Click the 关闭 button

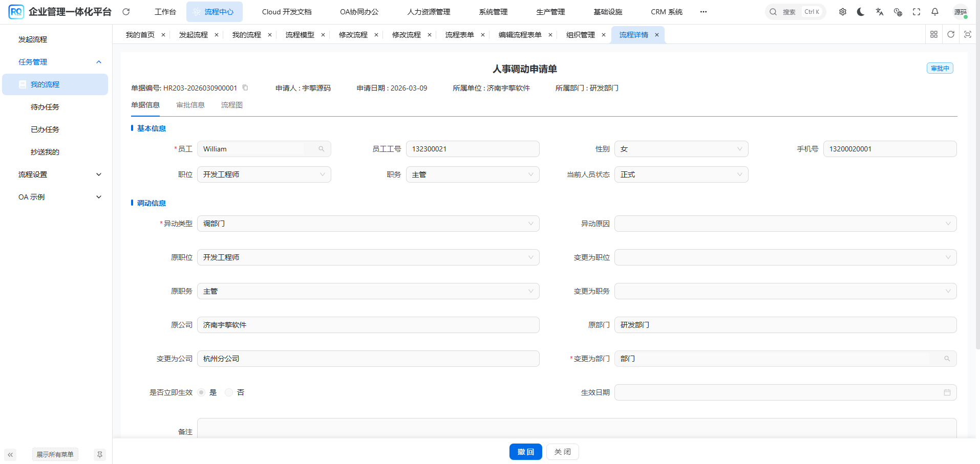click(x=562, y=452)
